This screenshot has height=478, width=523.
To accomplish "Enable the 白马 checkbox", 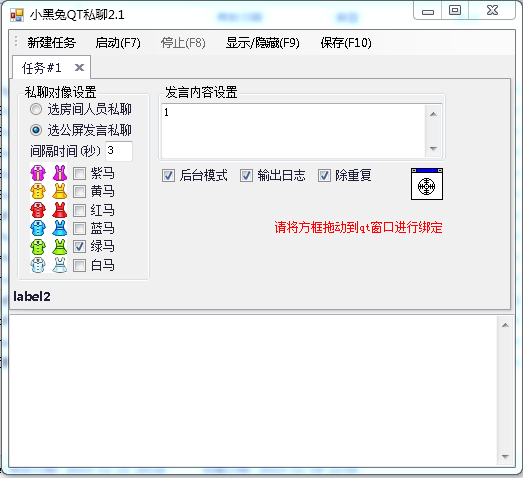I will (x=79, y=266).
